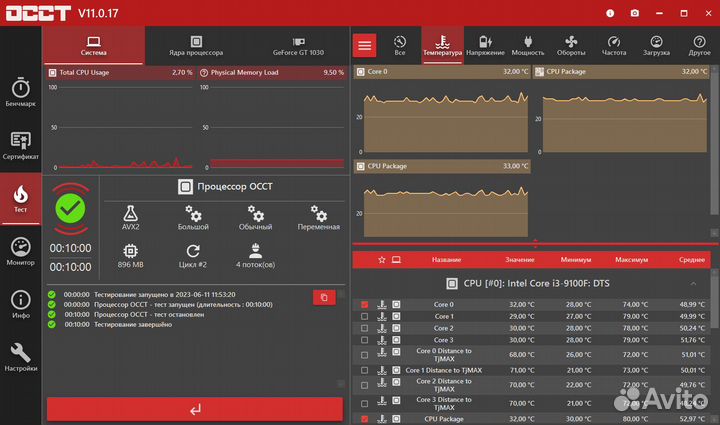The image size is (720, 425).
Task: Open the red hamburger menu button
Action: [x=365, y=45]
